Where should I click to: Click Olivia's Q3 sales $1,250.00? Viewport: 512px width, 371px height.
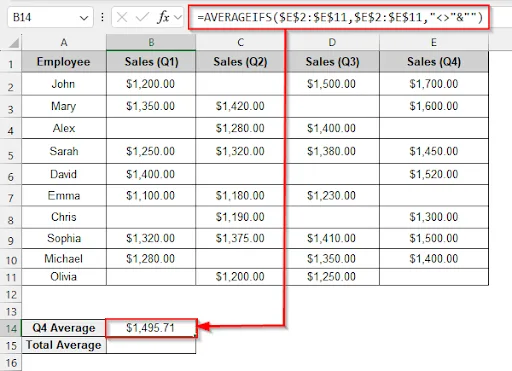tap(332, 277)
